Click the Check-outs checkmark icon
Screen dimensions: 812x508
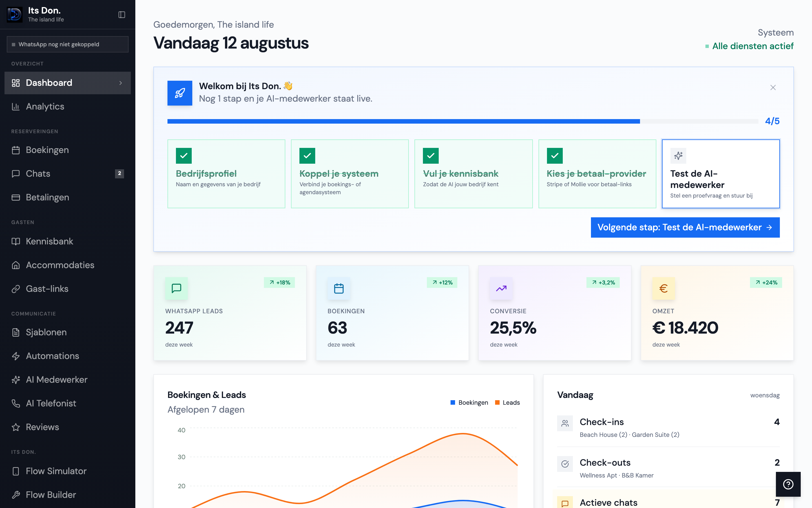pos(565,464)
